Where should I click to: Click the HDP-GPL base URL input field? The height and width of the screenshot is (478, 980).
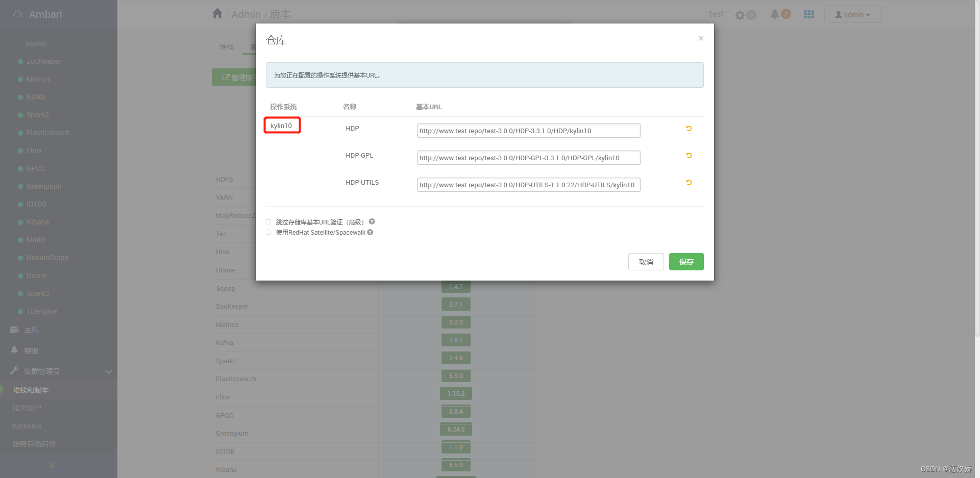tap(528, 158)
